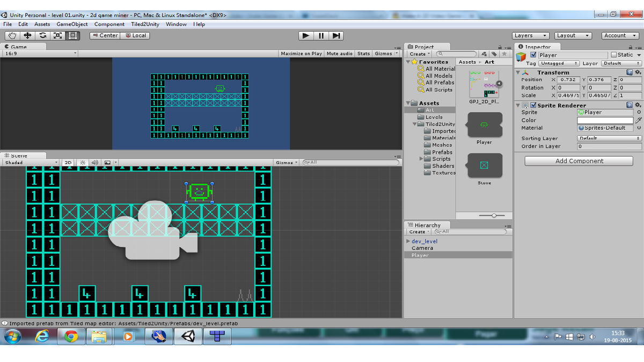
Task: Open the 16:9 aspect ratio dropdown
Action: (x=41, y=54)
